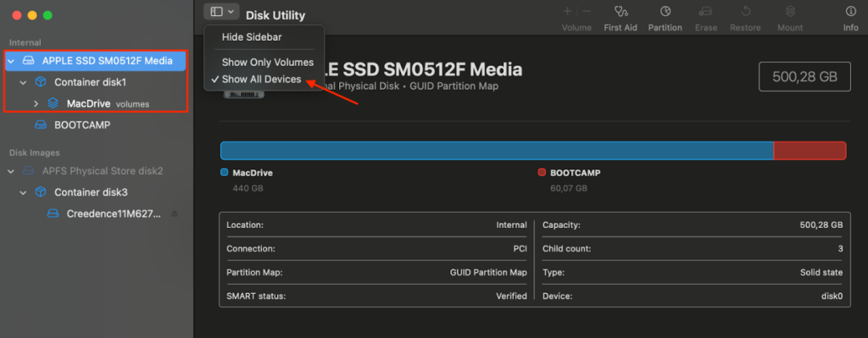Click the Partition pie chart icon
The width and height of the screenshot is (868, 338).
[665, 11]
